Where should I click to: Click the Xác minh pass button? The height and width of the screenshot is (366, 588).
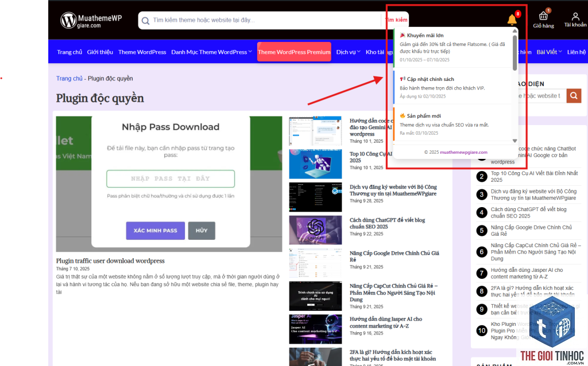pos(155,231)
